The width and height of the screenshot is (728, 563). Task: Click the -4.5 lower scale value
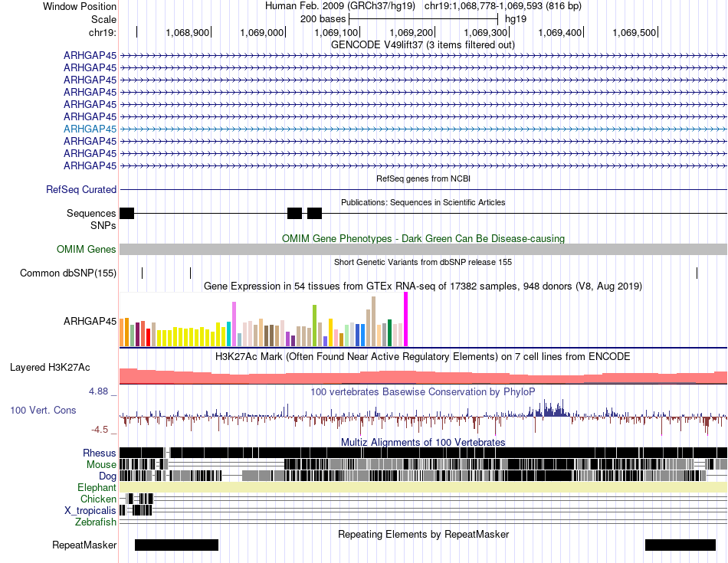click(100, 429)
